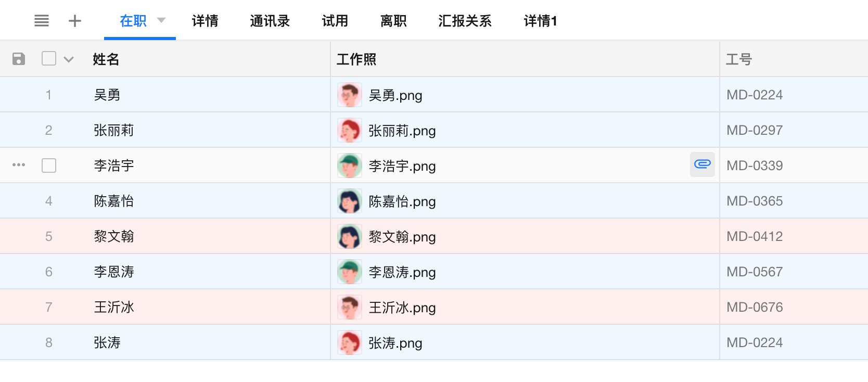
Task: Switch to the 通讯录 tab
Action: (x=270, y=21)
